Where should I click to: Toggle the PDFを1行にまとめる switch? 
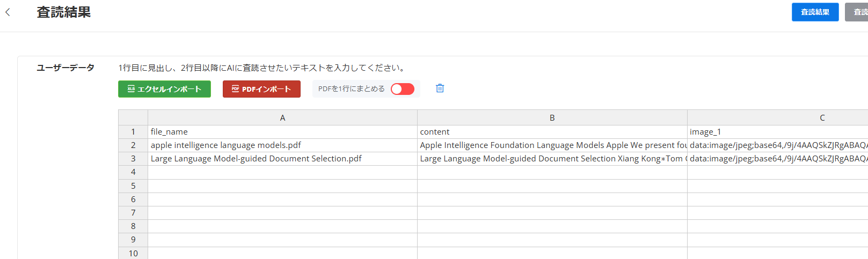[402, 89]
